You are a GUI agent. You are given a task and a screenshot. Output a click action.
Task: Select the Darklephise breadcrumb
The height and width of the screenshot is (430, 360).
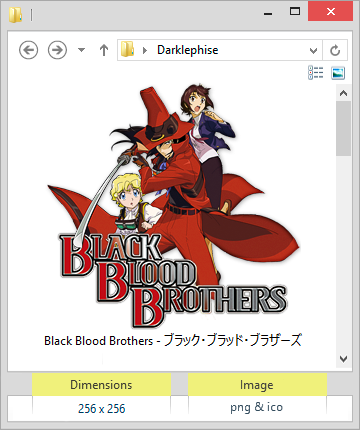188,50
